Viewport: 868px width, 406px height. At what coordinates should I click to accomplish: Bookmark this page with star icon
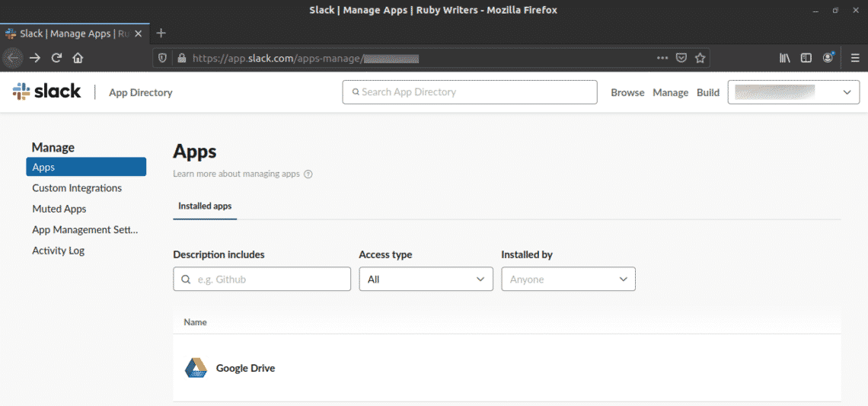(x=700, y=58)
